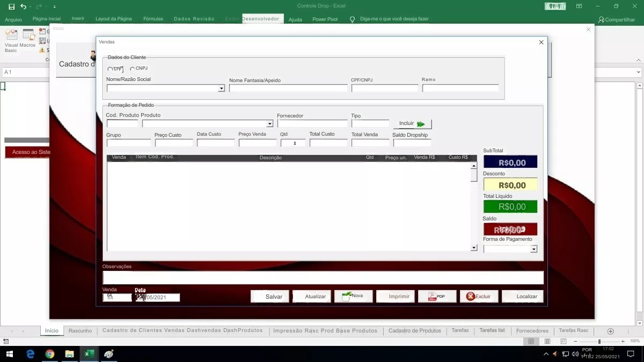Select the CNPJ radio button
Screen dimensions: 644x362
(131, 69)
